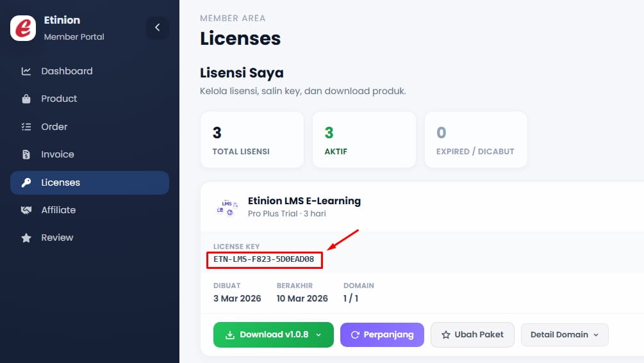The height and width of the screenshot is (363, 644).
Task: Click the Ubah Paket button
Action: (x=472, y=335)
